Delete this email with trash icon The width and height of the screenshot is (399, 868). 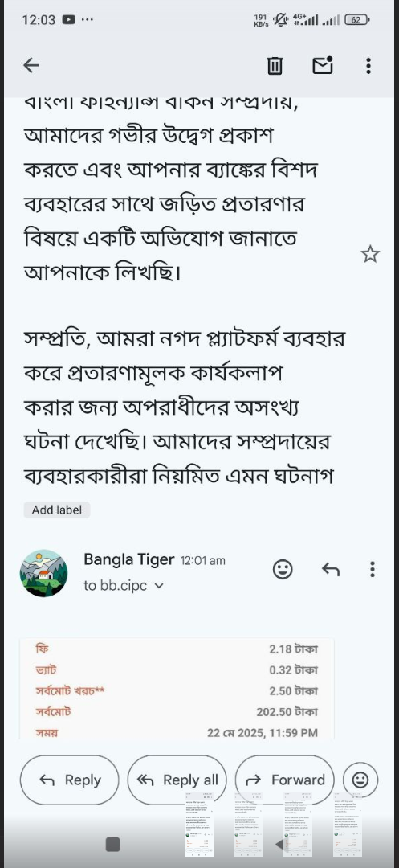(274, 66)
